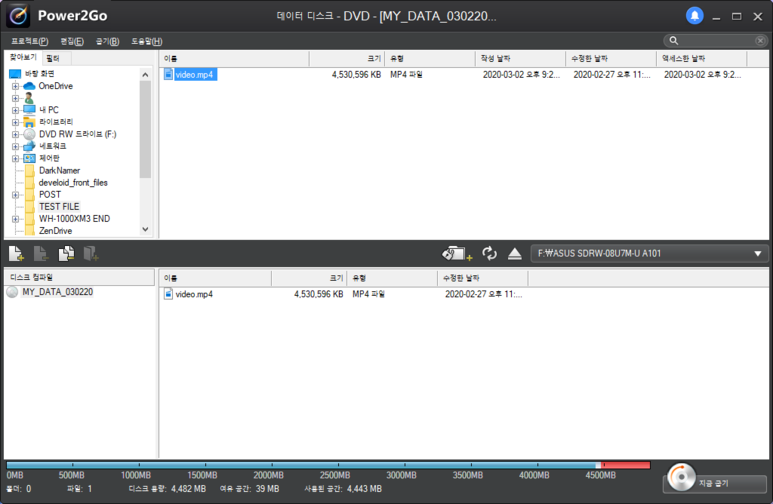
Task: Open the 도움말(H) menu
Action: pos(147,41)
